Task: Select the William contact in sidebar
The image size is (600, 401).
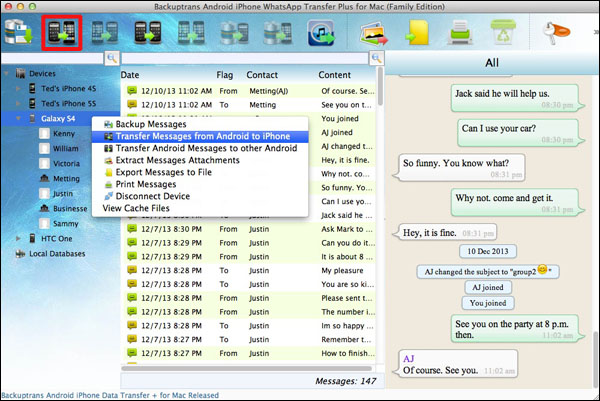Action: coord(65,148)
